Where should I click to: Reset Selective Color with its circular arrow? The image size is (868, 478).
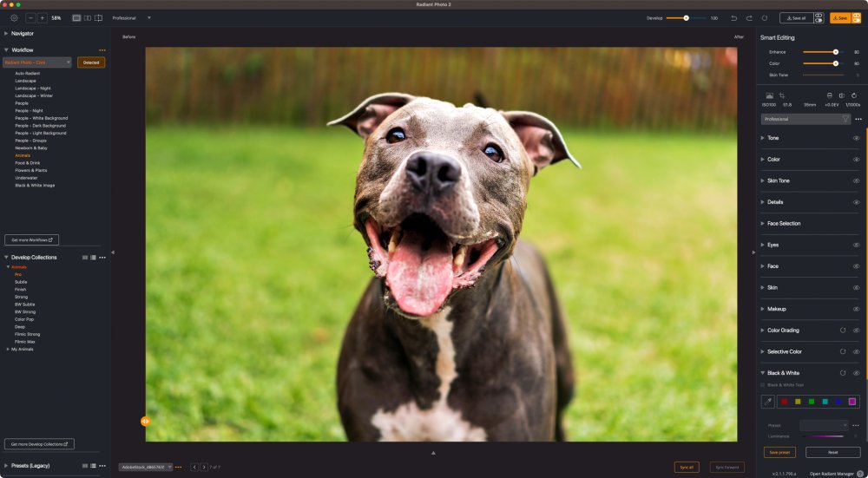[x=843, y=351]
